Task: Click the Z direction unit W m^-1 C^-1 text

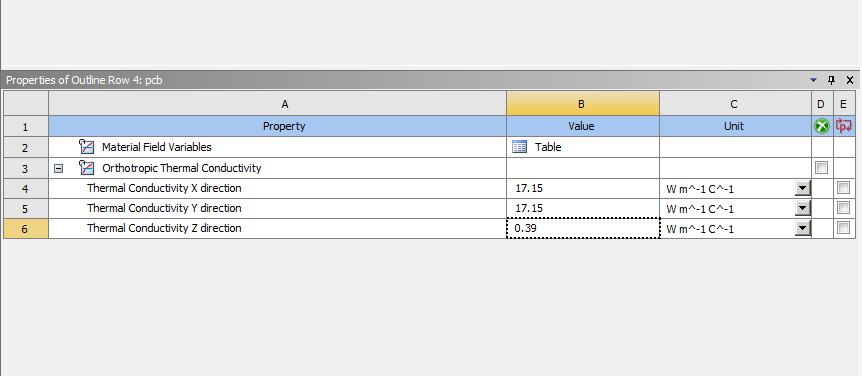Action: tap(700, 229)
